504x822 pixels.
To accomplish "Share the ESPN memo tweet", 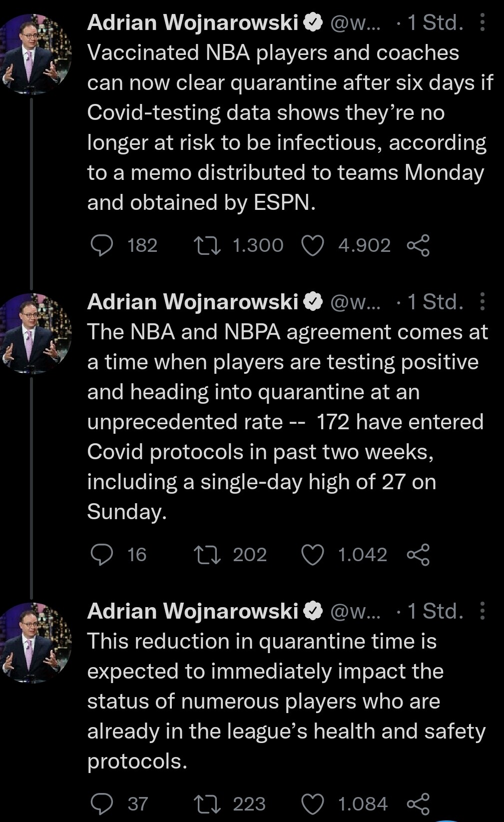I will pos(419,245).
